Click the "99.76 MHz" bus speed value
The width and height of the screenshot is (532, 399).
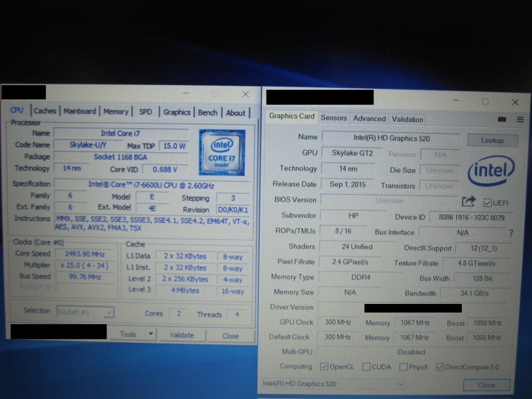(x=85, y=277)
